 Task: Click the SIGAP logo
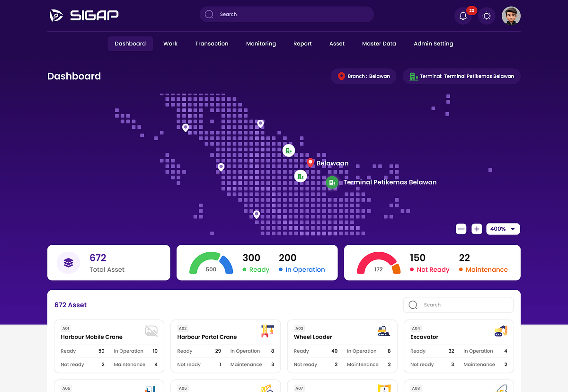tap(84, 16)
